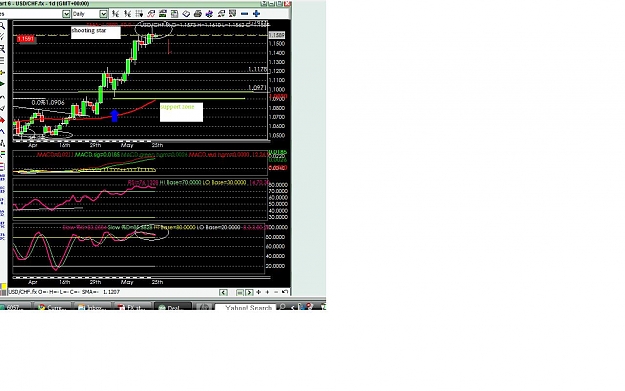Screen dimensions: 625x391
Task: Click the thin plus icon in status bar
Action: [x=267, y=292]
